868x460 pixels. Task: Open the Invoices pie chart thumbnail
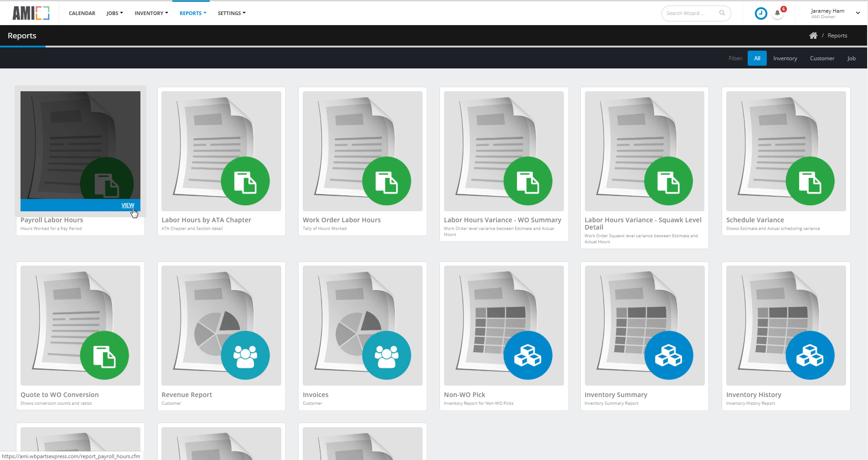[362, 325]
